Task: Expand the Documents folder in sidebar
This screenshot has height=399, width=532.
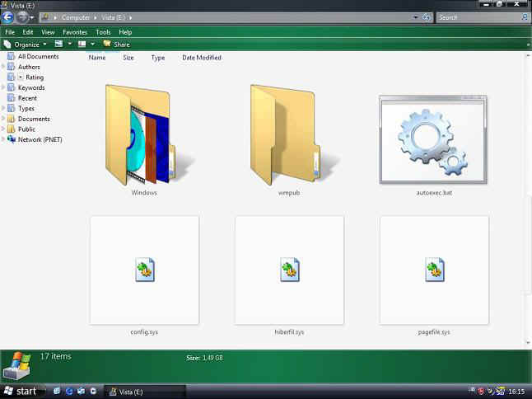Action: click(3, 119)
